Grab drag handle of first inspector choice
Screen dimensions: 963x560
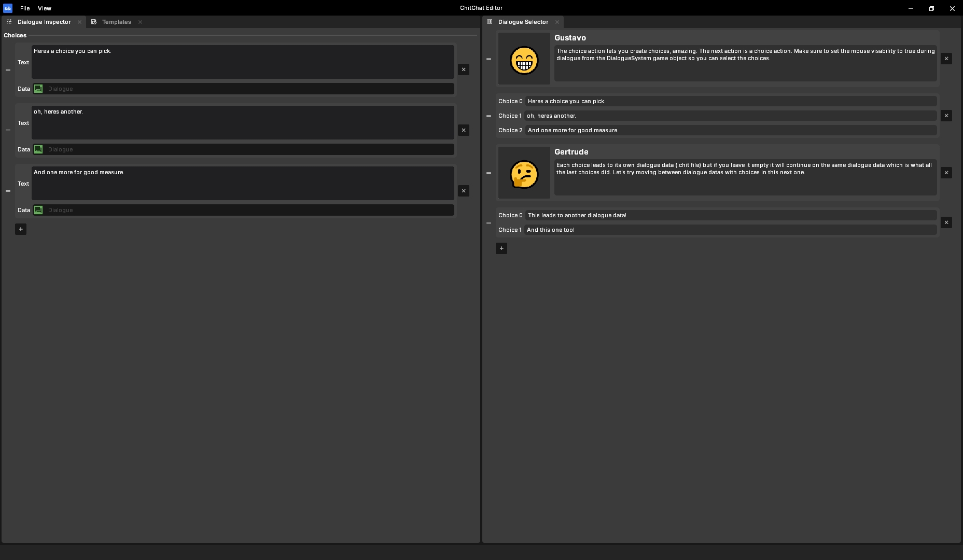point(8,69)
